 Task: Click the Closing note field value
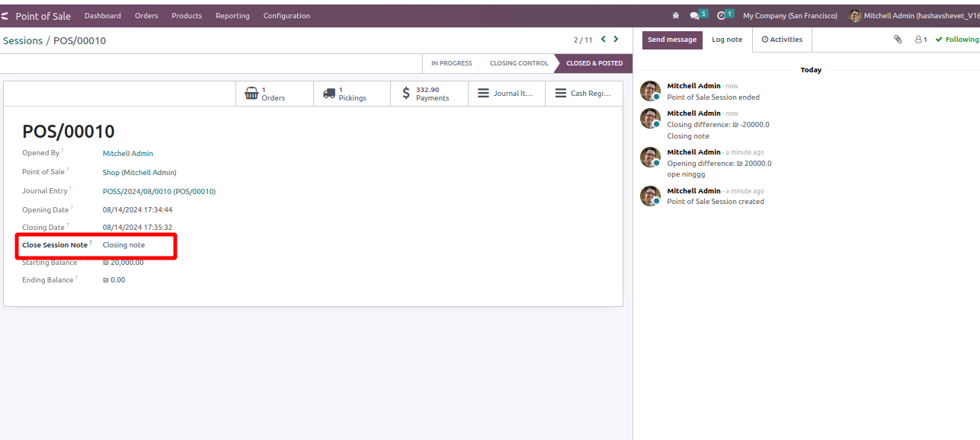tap(123, 245)
